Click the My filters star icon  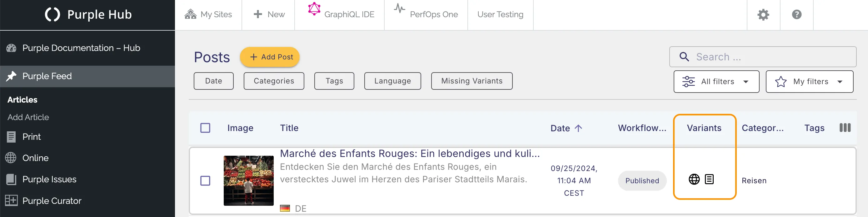click(781, 82)
